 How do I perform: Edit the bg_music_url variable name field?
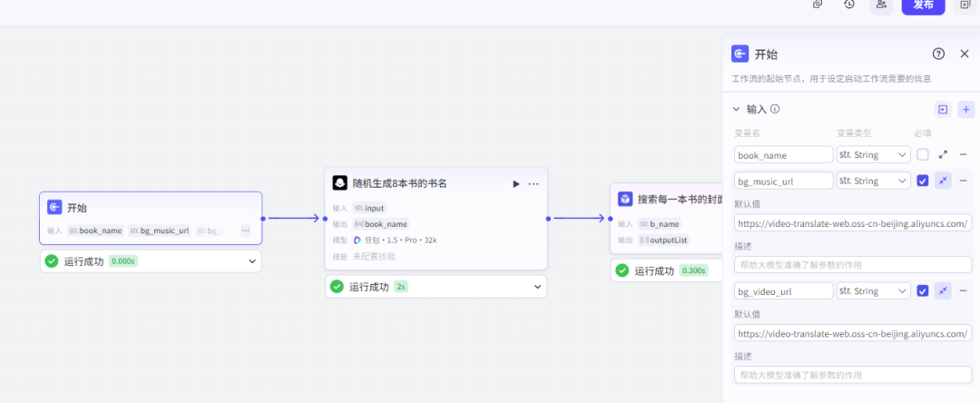[x=784, y=181]
